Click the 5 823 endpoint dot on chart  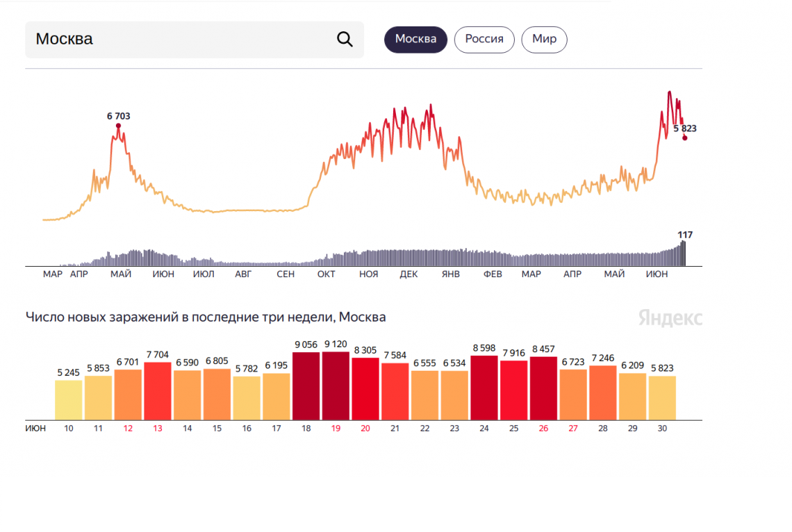684,138
